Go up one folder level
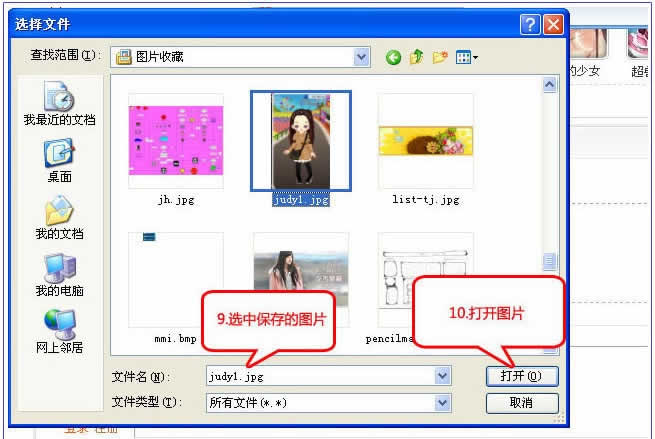 pyautogui.click(x=416, y=57)
